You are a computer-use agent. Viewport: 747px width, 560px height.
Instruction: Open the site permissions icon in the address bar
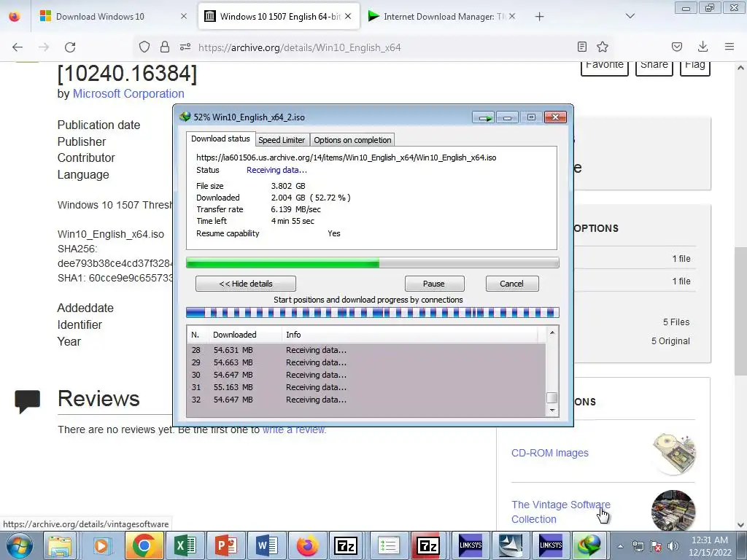point(185,47)
